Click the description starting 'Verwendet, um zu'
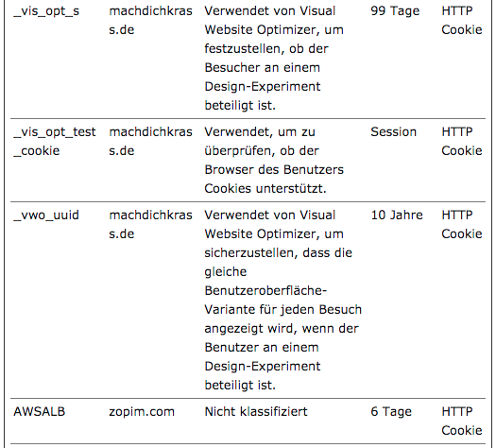The width and height of the screenshot is (496, 448). [274, 160]
